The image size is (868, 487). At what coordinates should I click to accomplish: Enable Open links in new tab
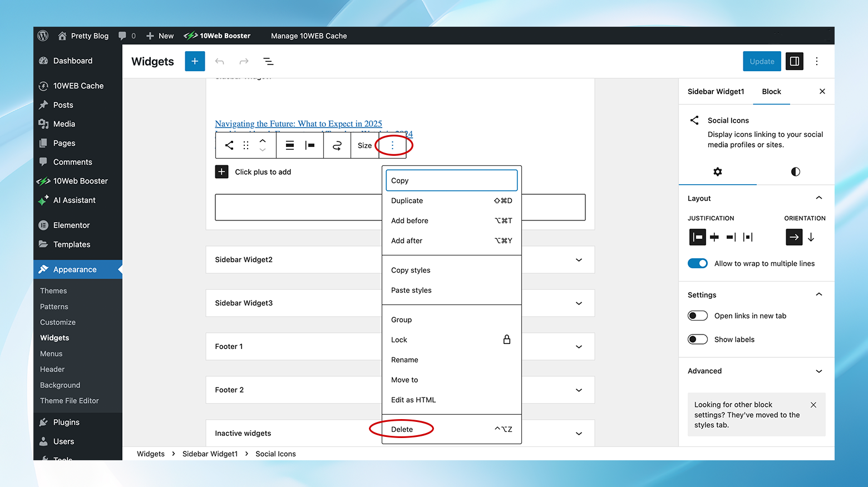click(x=698, y=316)
